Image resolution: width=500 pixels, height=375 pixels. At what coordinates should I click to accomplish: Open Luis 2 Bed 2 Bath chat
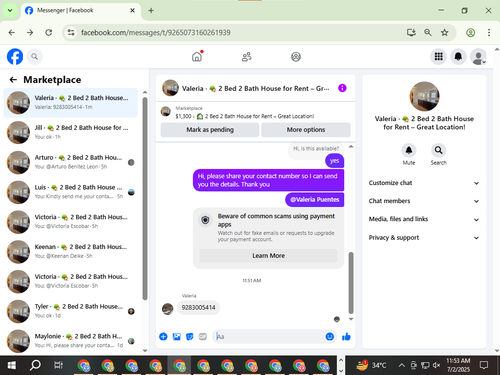(x=71, y=192)
